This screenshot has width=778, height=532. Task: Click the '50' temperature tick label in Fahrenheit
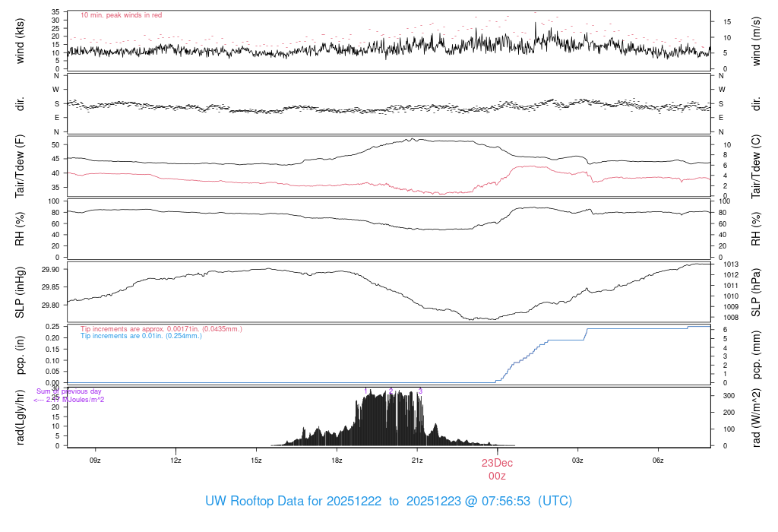coord(55,145)
